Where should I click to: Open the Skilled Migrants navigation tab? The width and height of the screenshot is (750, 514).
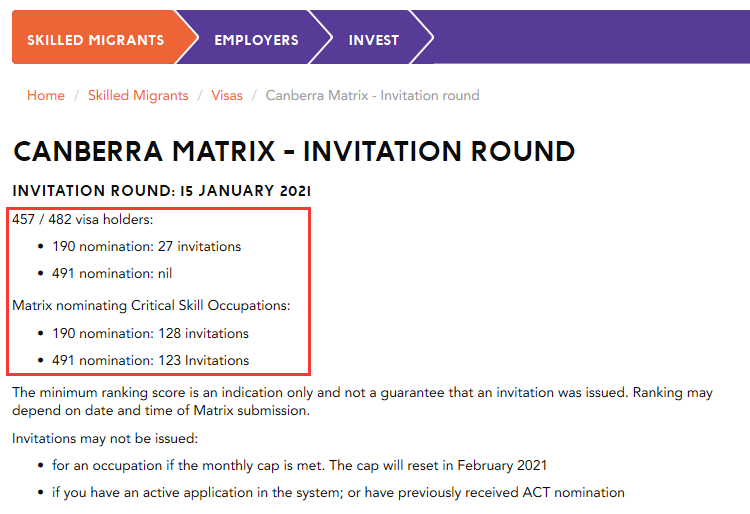pos(95,40)
